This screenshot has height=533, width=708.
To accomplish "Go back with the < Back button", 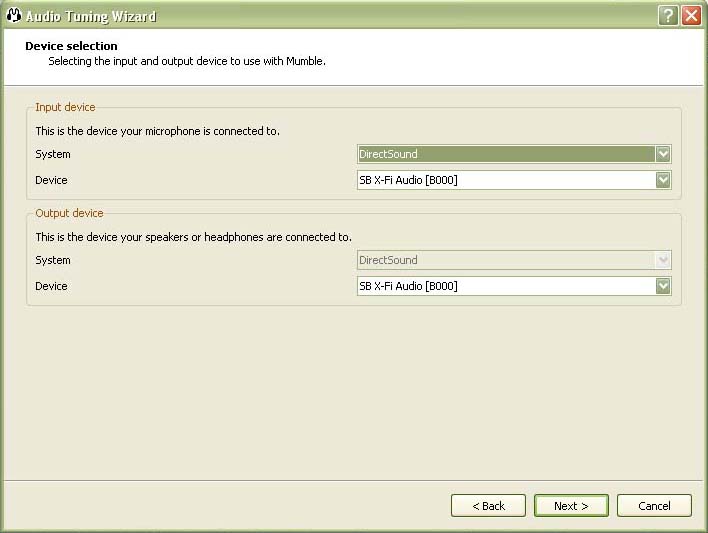I will (488, 505).
